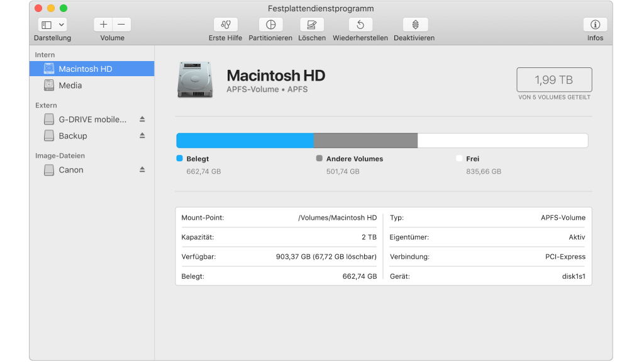Viewport: 644px width, 362px height.
Task: Click the blue Belegt usage bar segment
Action: [x=245, y=140]
